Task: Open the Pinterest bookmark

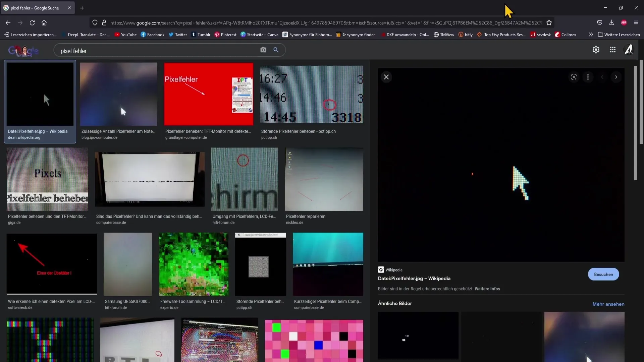Action: 225,35
